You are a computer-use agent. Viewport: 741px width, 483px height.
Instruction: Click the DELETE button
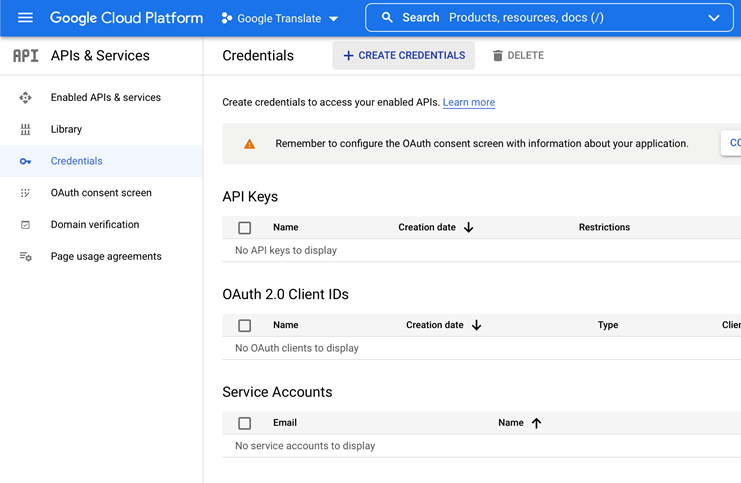(518, 56)
